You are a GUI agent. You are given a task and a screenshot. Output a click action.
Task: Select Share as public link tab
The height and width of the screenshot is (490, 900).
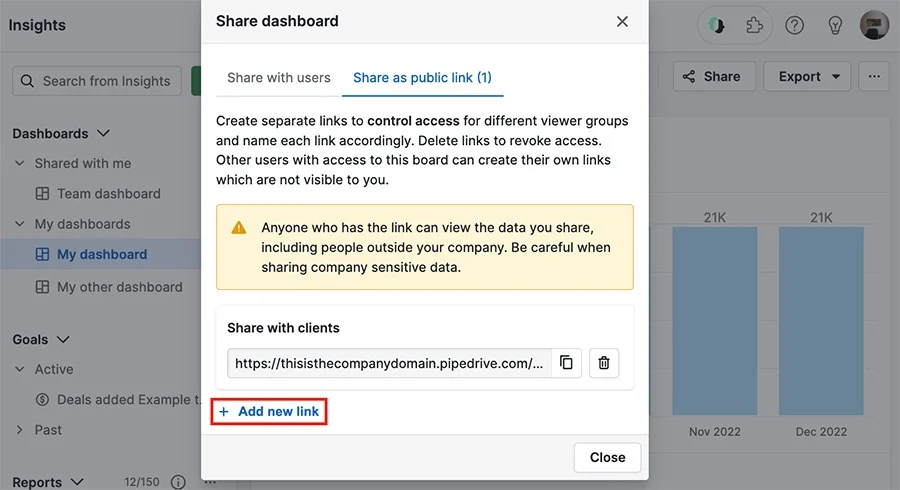point(422,77)
